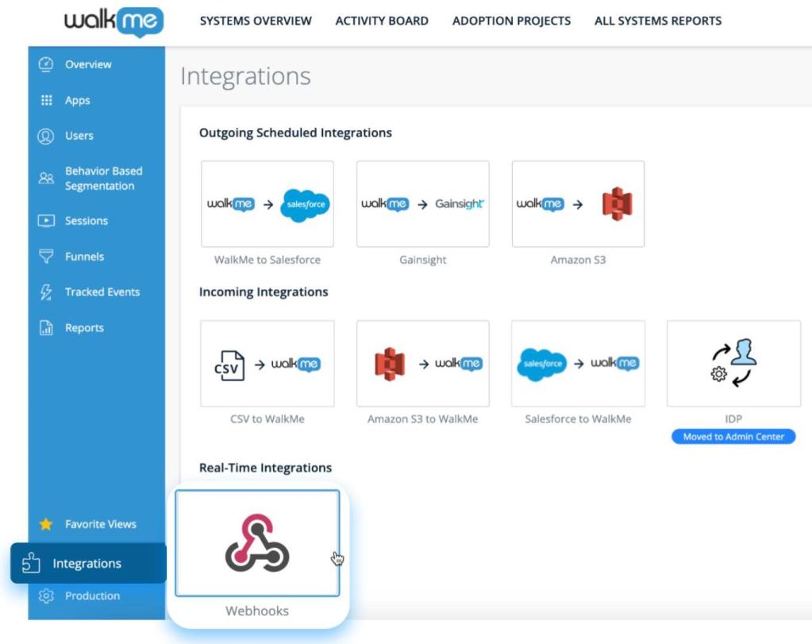Select the Amazon S3 to WalkMe tile
Viewport: 812px width, 644px height.
[422, 364]
